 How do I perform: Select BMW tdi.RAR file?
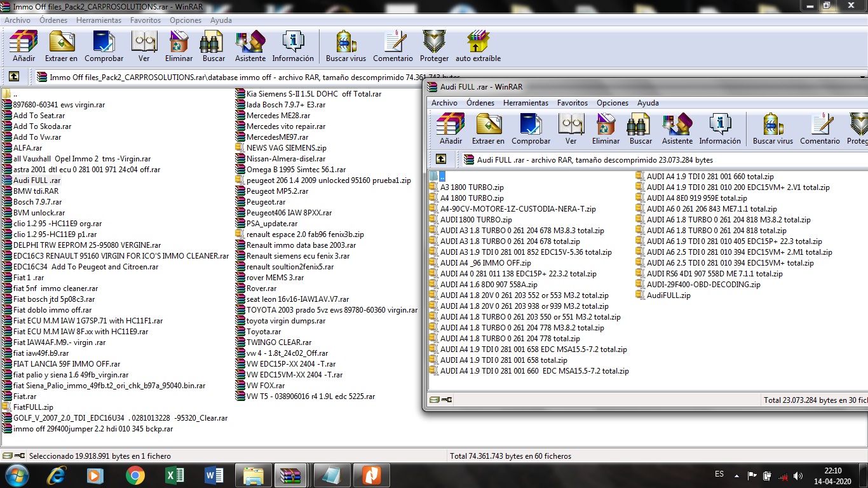[x=31, y=191]
